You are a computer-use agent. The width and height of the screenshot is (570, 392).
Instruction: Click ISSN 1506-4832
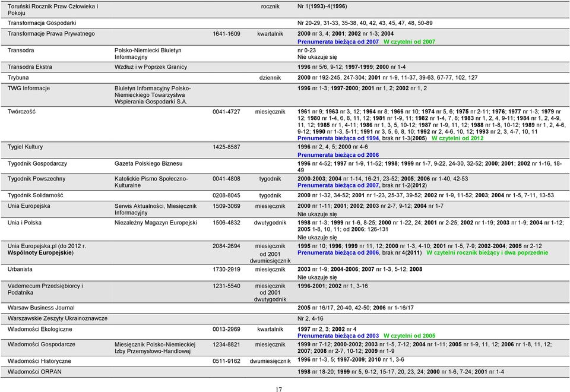coord(226,223)
